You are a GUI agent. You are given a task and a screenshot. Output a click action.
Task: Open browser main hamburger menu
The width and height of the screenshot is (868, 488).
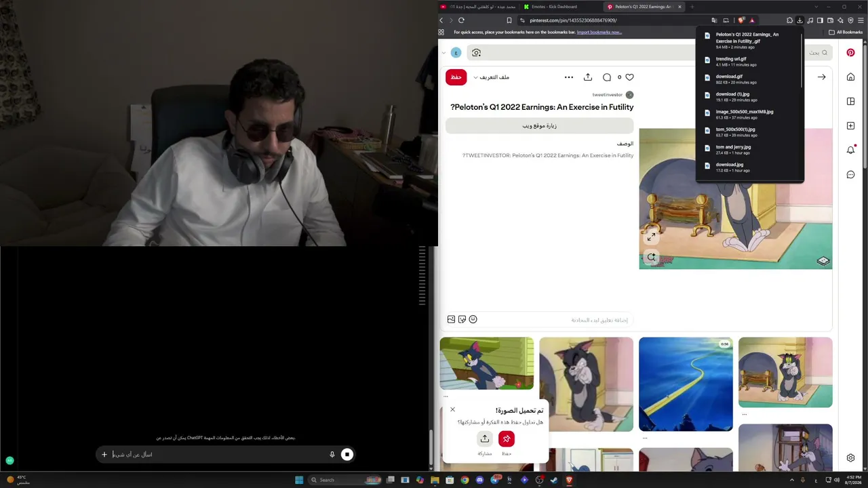[x=861, y=20]
